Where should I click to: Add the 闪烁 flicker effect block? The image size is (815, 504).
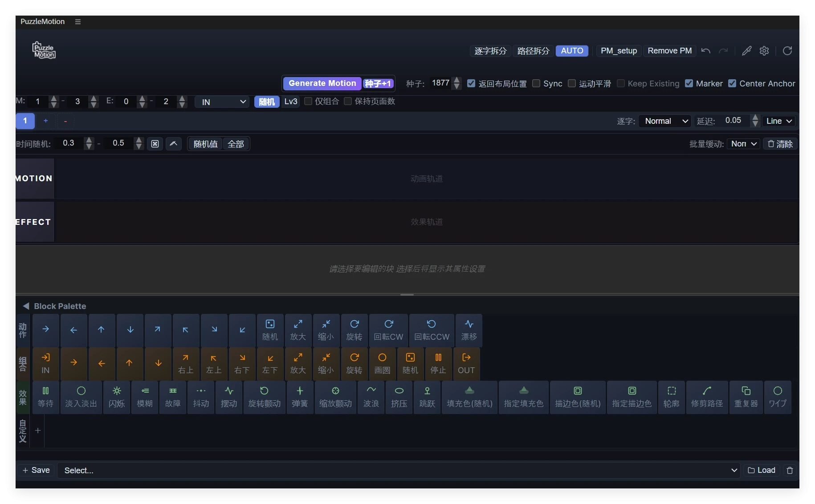117,397
